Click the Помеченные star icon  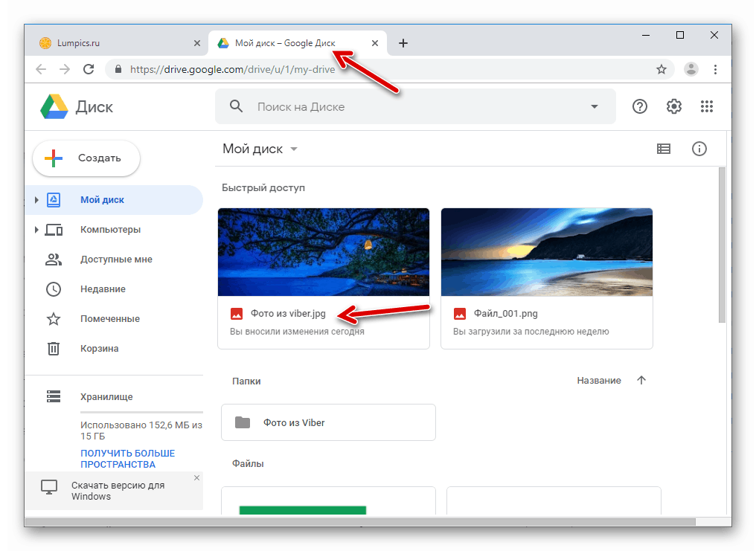pos(54,319)
